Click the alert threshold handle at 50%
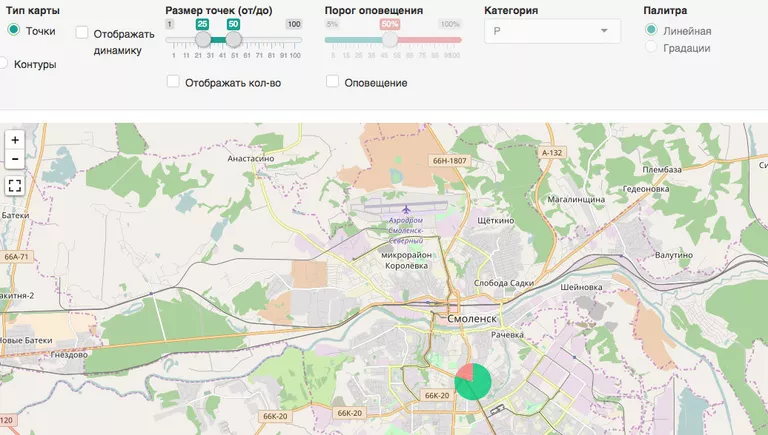768x435 pixels. [390, 39]
